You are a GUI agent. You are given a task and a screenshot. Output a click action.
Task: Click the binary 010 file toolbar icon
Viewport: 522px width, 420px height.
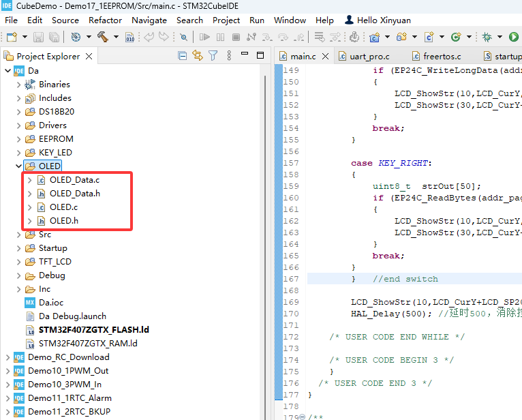130,37
